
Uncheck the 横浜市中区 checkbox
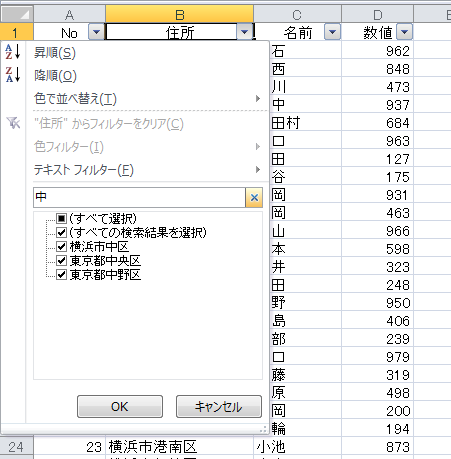click(61, 247)
